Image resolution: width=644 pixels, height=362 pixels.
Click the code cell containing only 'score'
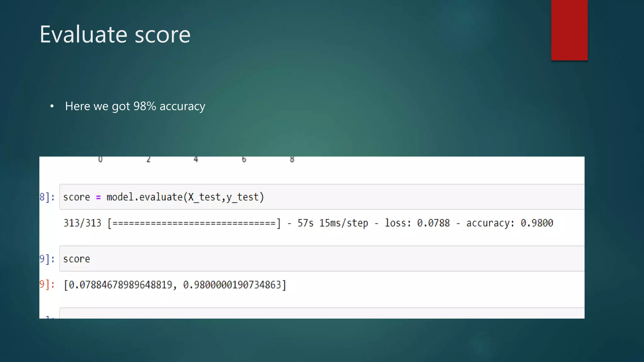(x=322, y=259)
